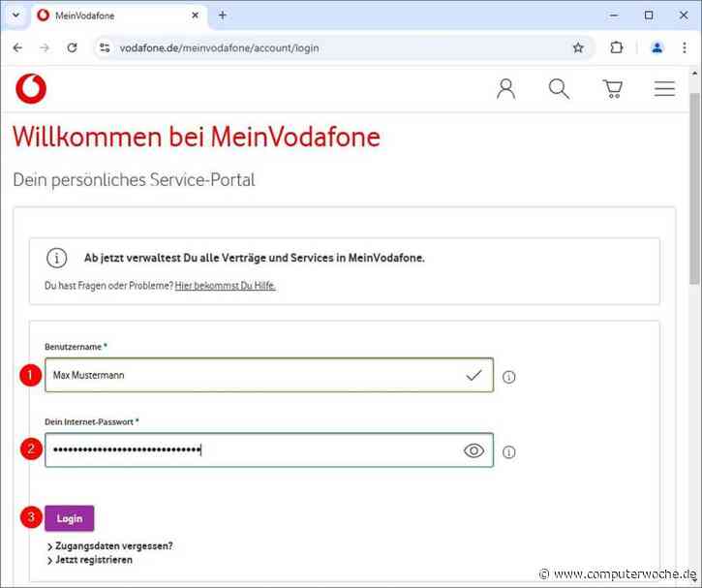The height and width of the screenshot is (588, 702).
Task: Click the purple Login button
Action: (70, 518)
